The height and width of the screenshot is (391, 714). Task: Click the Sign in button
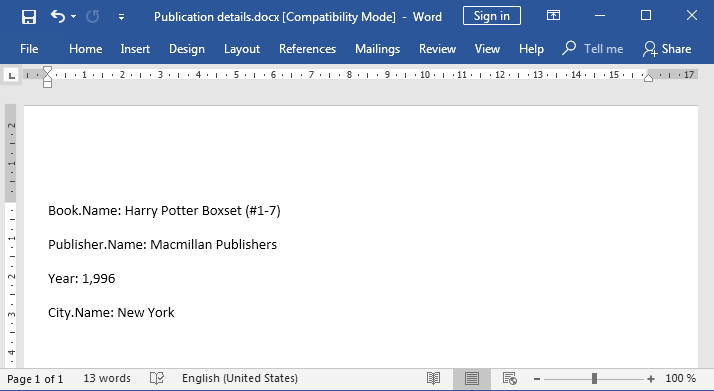pyautogui.click(x=492, y=16)
